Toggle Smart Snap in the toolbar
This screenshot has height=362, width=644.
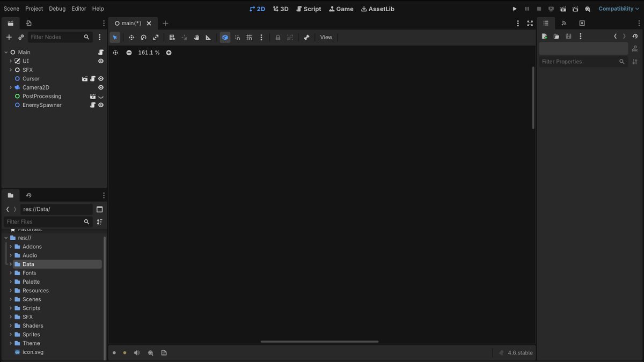[237, 38]
